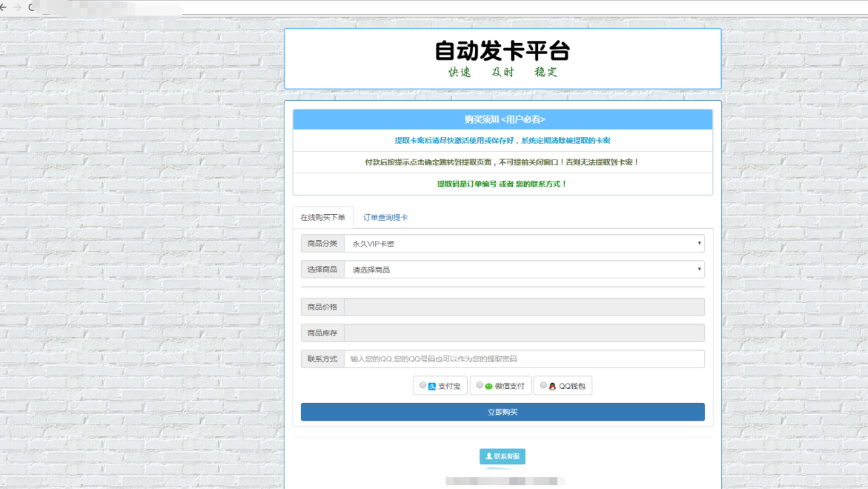Click the QQ penguin wallet icon
The image size is (868, 489).
[552, 386]
